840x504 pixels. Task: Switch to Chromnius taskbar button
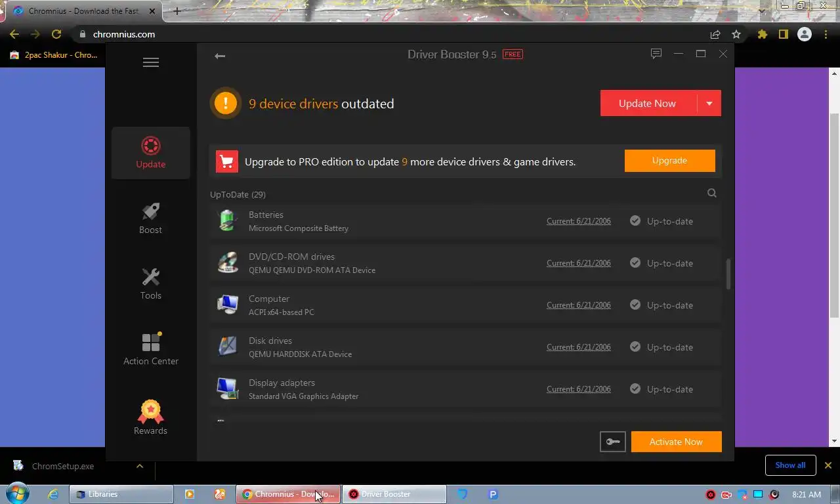[288, 494]
